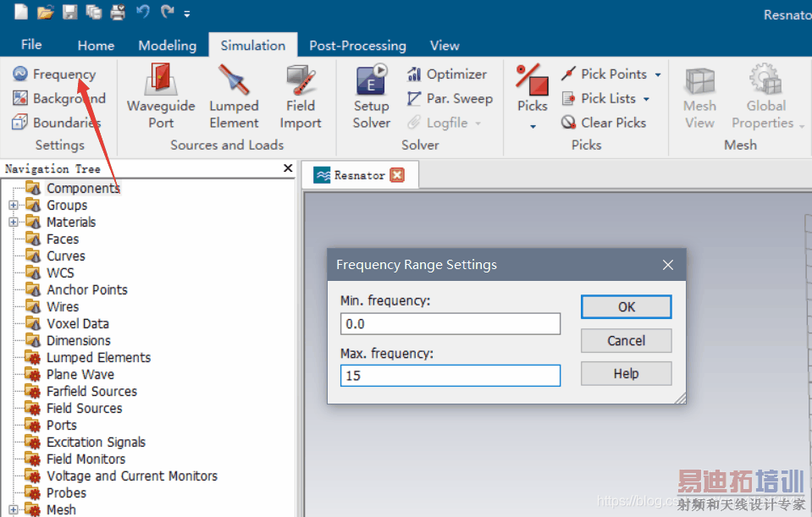
Task: Select Farfield Sources tree item
Action: (x=91, y=392)
